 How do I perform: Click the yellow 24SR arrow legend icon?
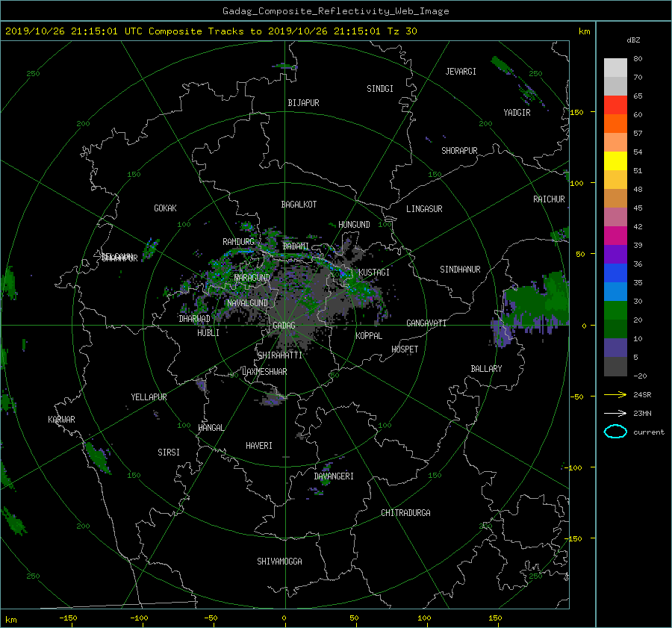pyautogui.click(x=615, y=394)
